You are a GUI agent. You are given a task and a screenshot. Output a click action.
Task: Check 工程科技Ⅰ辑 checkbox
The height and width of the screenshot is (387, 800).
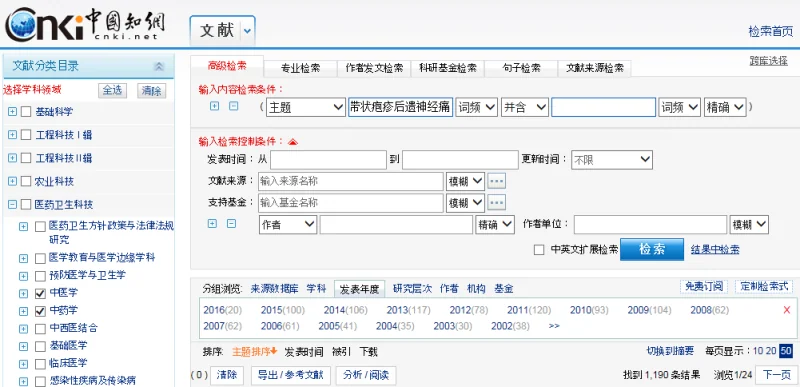26,135
